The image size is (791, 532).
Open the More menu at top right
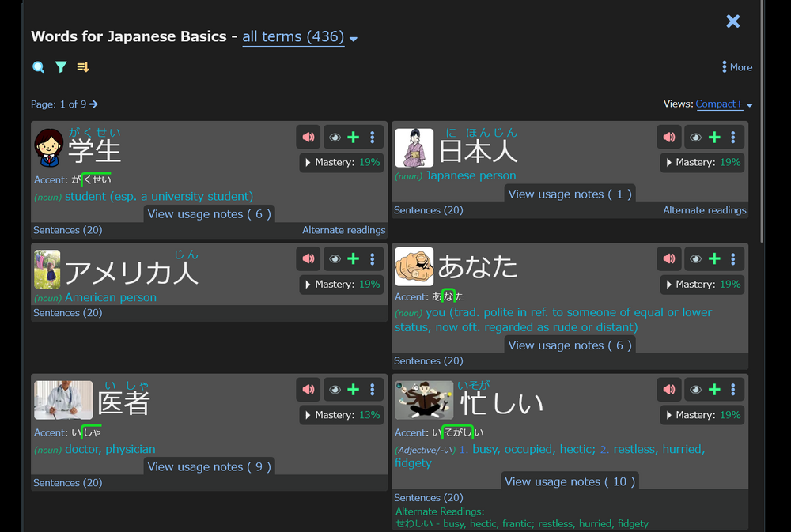pyautogui.click(x=736, y=67)
